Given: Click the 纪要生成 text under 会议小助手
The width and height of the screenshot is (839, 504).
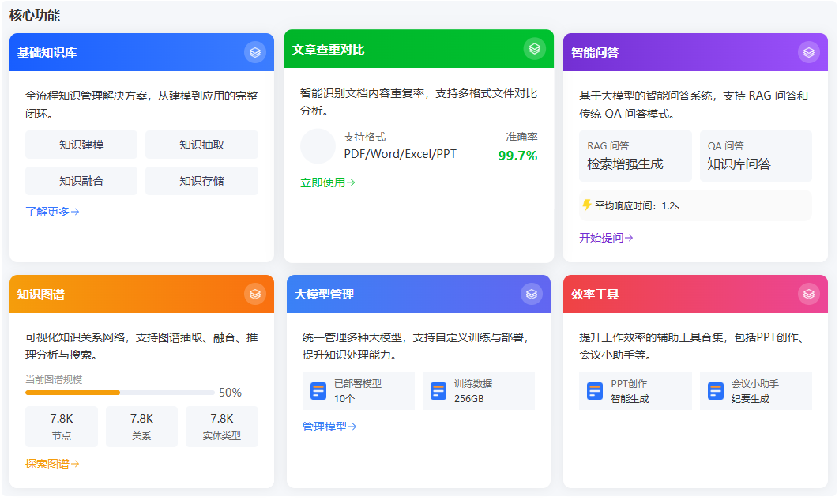Looking at the screenshot, I should 751,399.
